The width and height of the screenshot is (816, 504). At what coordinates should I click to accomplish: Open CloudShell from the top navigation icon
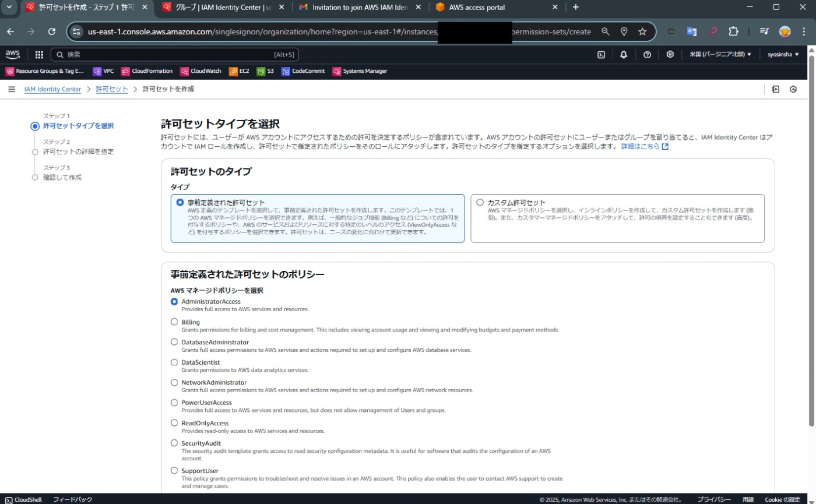click(602, 55)
